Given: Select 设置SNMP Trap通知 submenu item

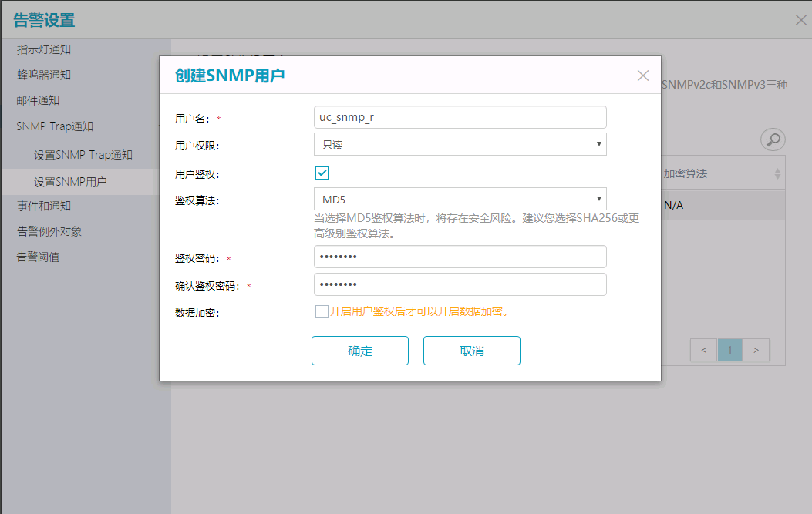Looking at the screenshot, I should (x=83, y=155).
